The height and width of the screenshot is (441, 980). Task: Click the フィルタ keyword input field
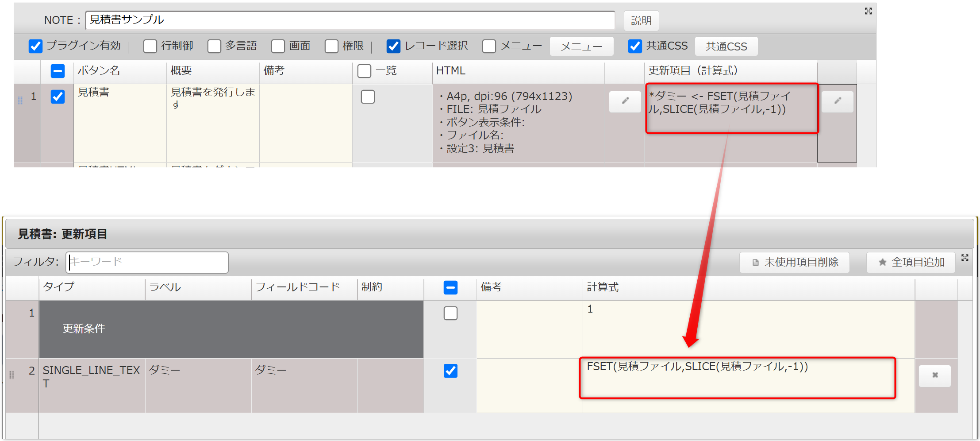pos(147,262)
